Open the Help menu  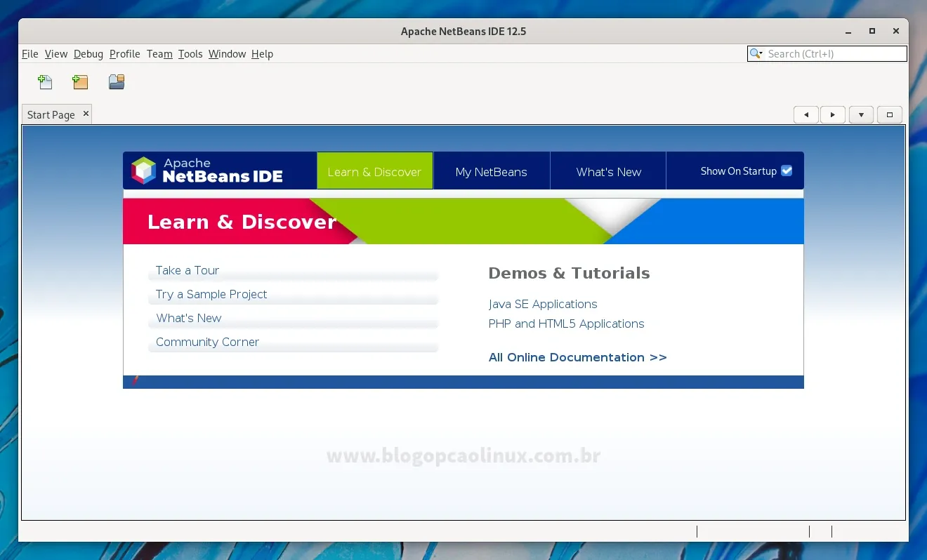point(262,54)
